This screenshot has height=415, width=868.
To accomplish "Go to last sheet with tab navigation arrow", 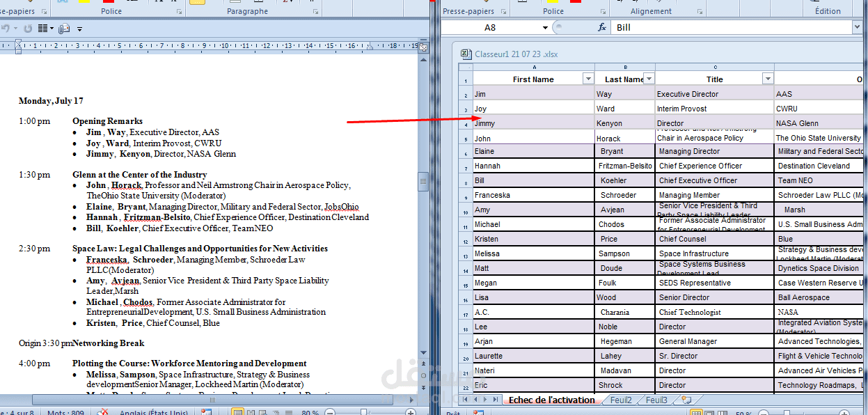I will click(495, 400).
